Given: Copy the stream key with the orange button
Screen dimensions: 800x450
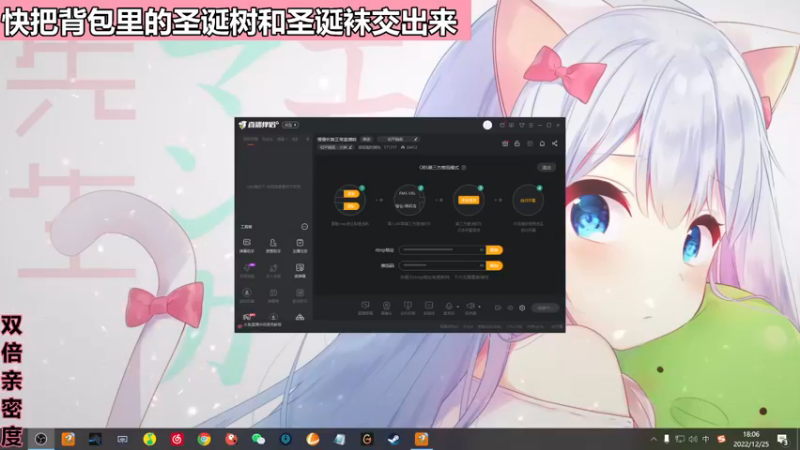Looking at the screenshot, I should click(494, 265).
